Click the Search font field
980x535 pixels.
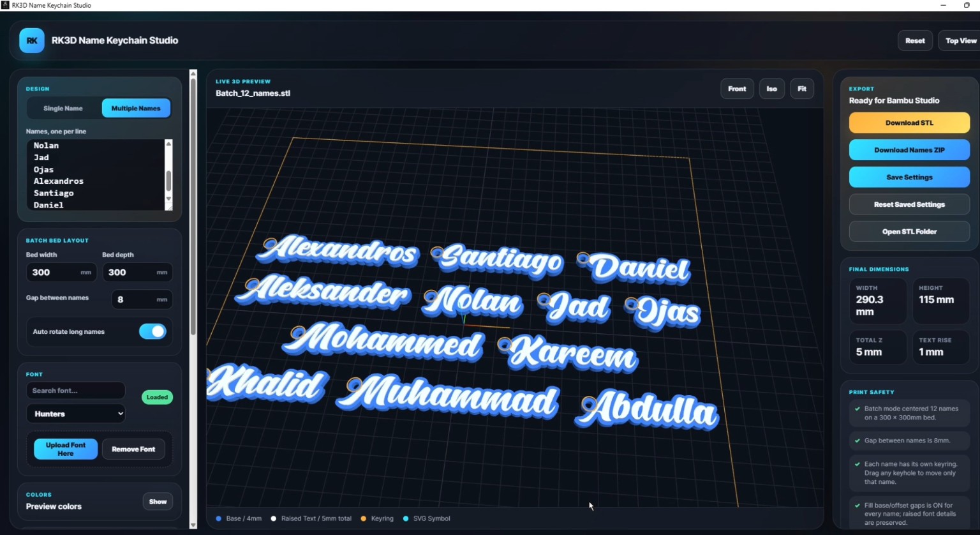click(75, 391)
